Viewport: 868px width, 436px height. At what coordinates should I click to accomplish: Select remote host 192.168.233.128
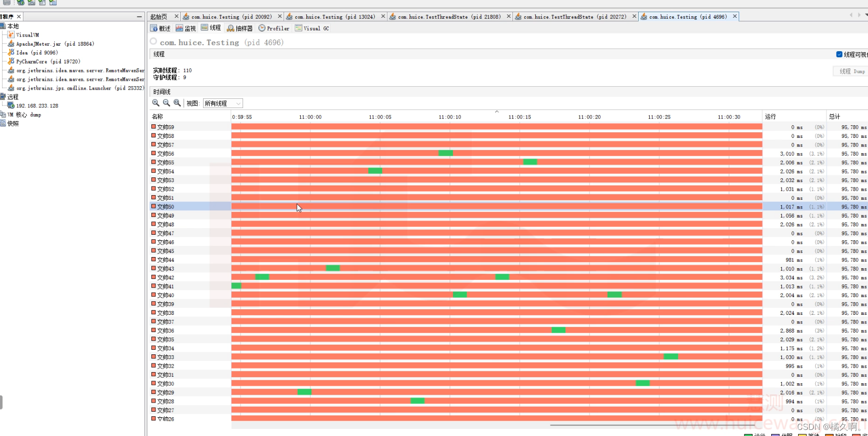pyautogui.click(x=33, y=106)
